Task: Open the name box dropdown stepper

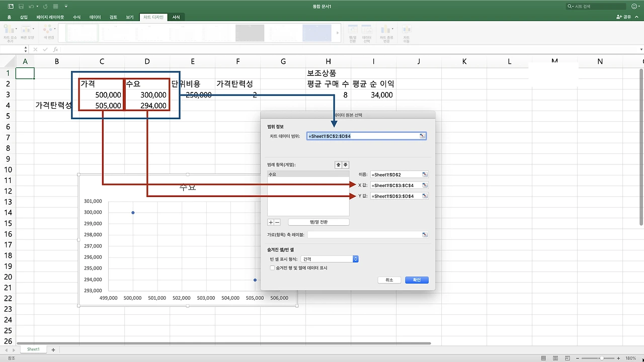Action: tap(26, 49)
